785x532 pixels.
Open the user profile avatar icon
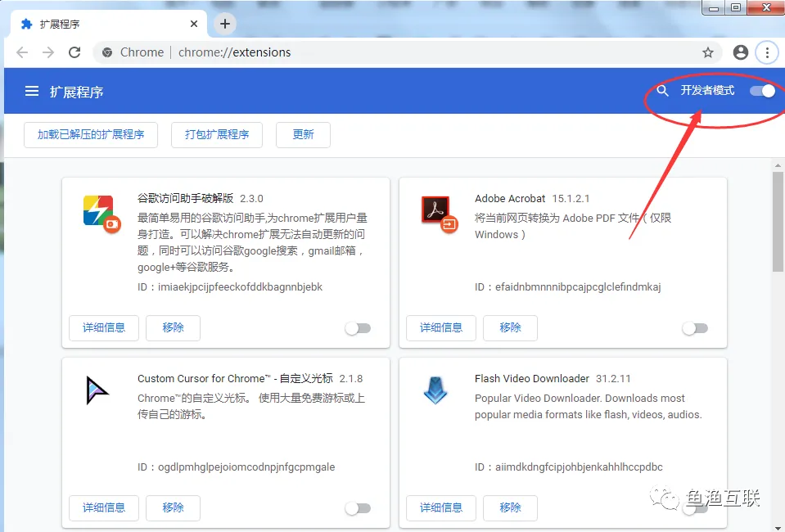741,52
